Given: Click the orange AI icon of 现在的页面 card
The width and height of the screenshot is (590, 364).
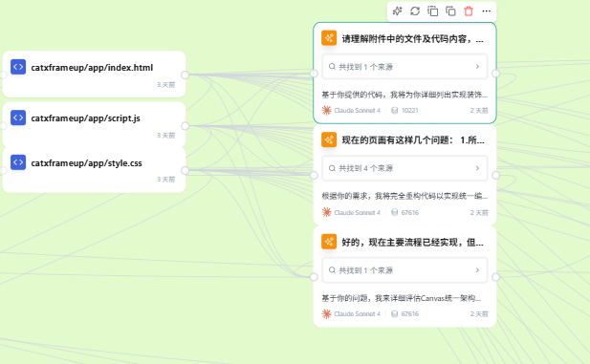Looking at the screenshot, I should pyautogui.click(x=329, y=139).
